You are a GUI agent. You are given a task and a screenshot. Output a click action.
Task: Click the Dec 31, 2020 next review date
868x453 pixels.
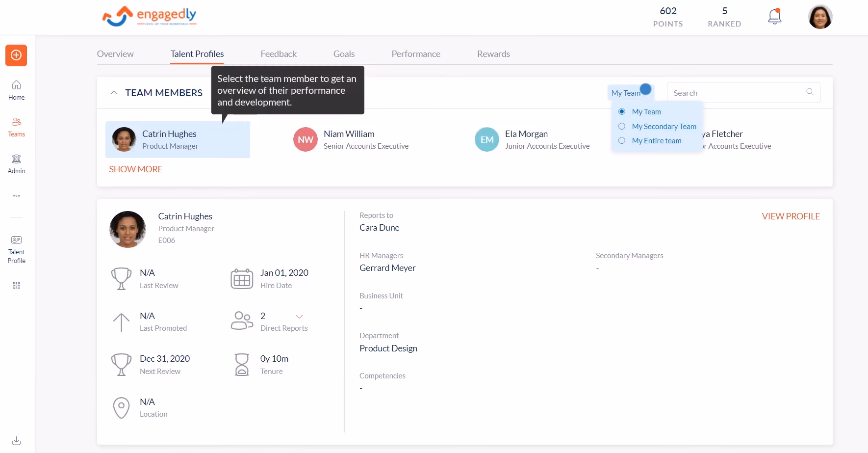point(165,359)
